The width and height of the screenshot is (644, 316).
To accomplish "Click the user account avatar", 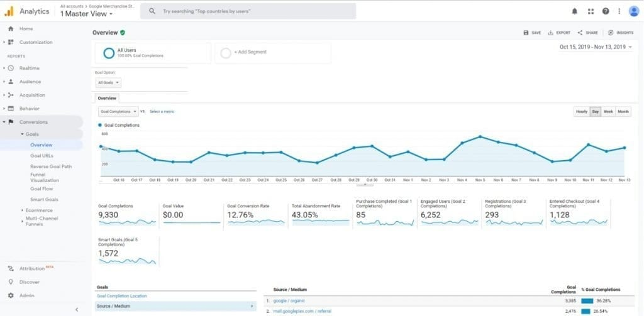I will (634, 11).
